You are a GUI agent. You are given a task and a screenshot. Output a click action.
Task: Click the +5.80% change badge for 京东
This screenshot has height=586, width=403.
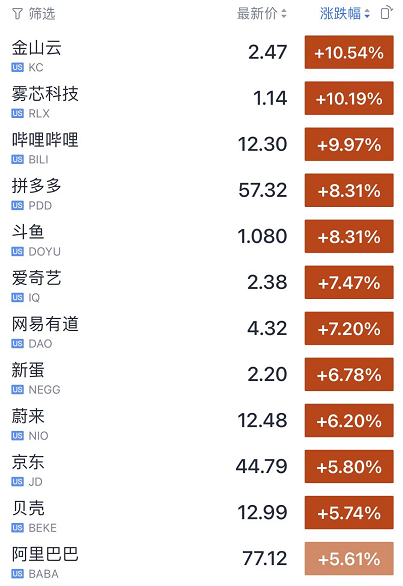[x=349, y=467]
